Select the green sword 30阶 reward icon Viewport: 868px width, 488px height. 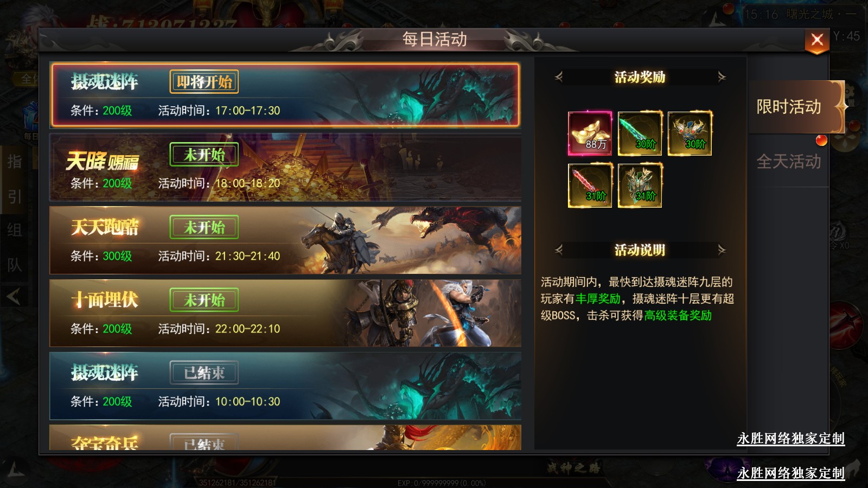coord(640,133)
